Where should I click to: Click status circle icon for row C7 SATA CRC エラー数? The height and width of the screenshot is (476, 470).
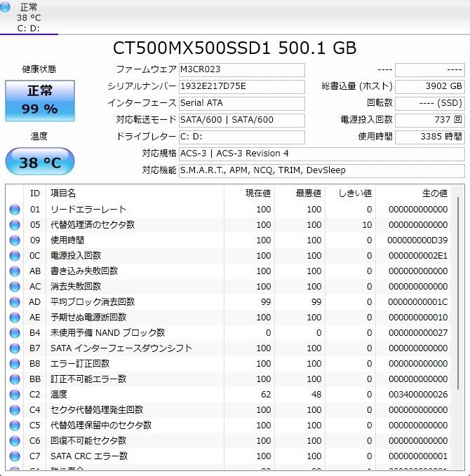[15, 456]
